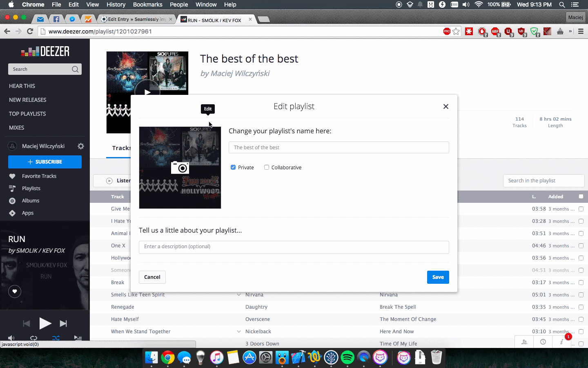Viewport: 588px width, 368px height.
Task: Go to the previous track
Action: pos(27,323)
